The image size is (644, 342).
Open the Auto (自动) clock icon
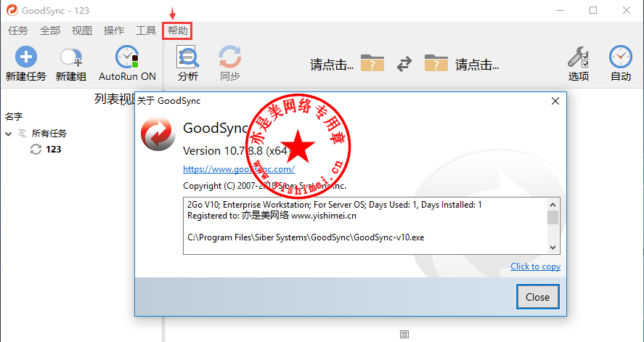pos(621,57)
